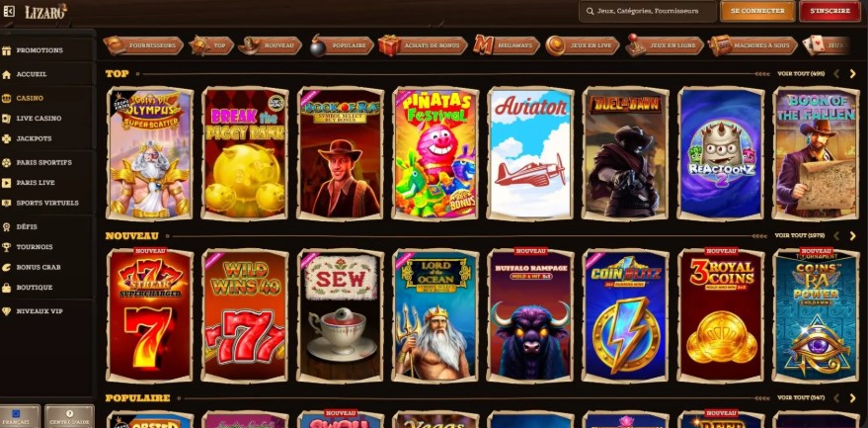Collapse the sidebar with top-left toggle icon
The height and width of the screenshot is (428, 868).
[8, 11]
